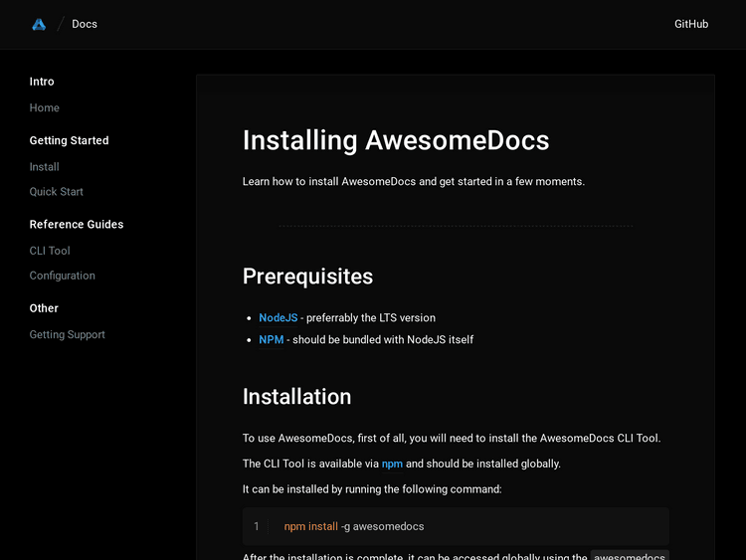Follow the NPM prerequisite link
Screen dimensions: 746x560
pos(272,340)
